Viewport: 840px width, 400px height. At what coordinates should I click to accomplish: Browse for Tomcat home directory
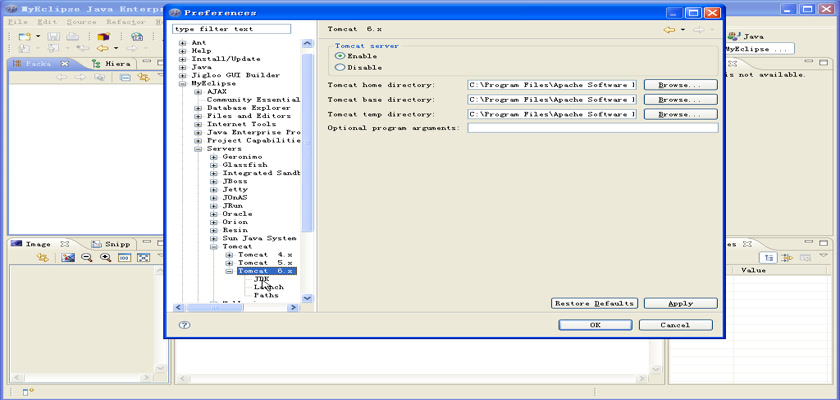[x=680, y=85]
